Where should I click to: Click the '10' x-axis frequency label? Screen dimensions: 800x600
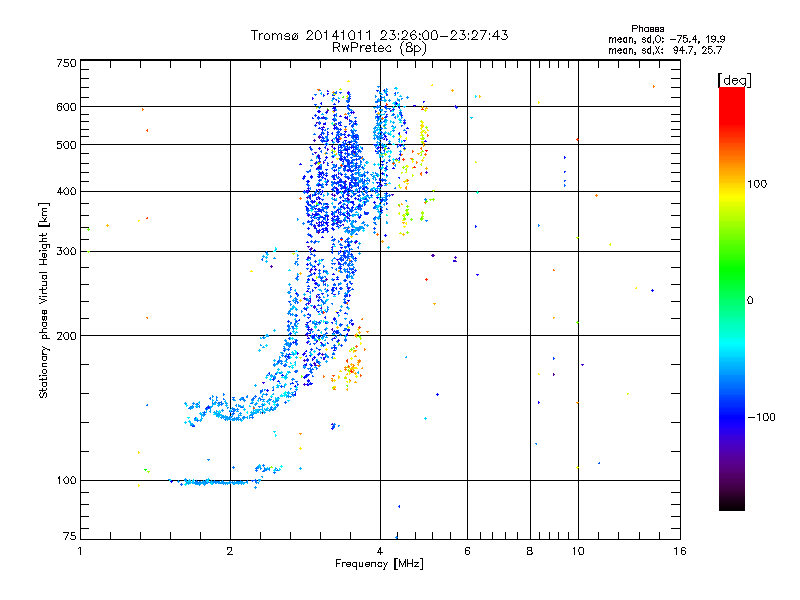click(x=578, y=551)
